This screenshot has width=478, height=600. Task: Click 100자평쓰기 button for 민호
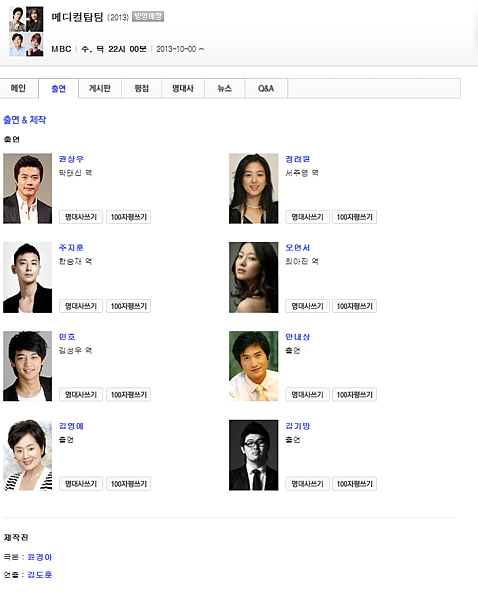coord(129,395)
